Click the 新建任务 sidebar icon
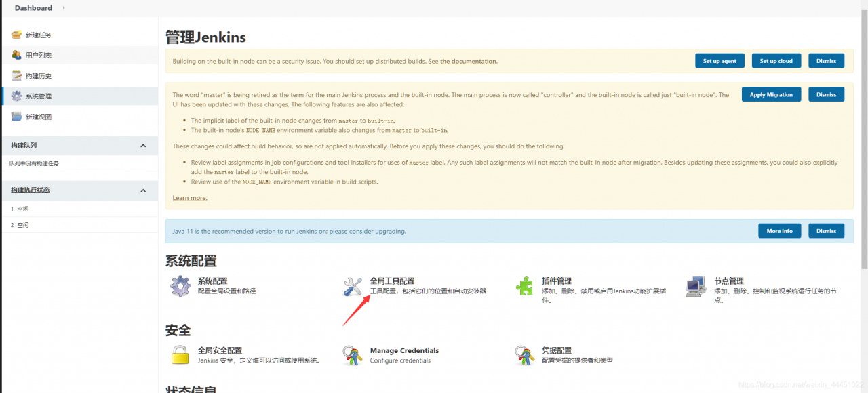This screenshot has height=393, width=868. pos(16,35)
